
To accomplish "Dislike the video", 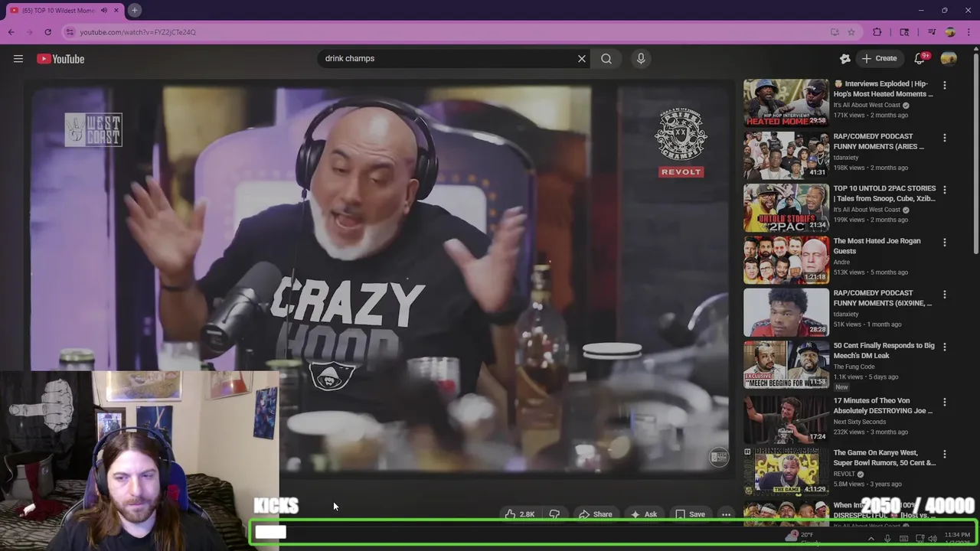I will 554,514.
